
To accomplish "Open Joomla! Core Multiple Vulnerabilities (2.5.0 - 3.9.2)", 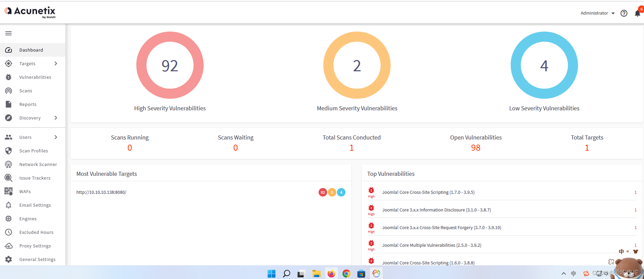I will (432, 245).
